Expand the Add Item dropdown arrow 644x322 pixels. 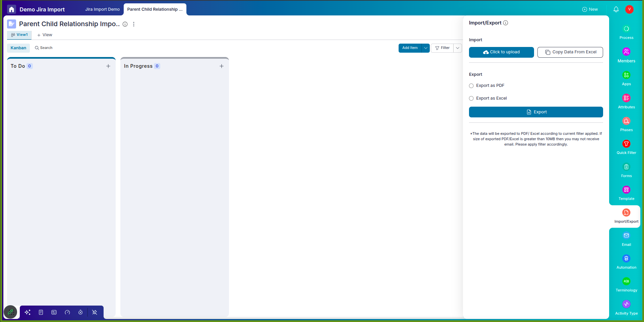(x=426, y=48)
